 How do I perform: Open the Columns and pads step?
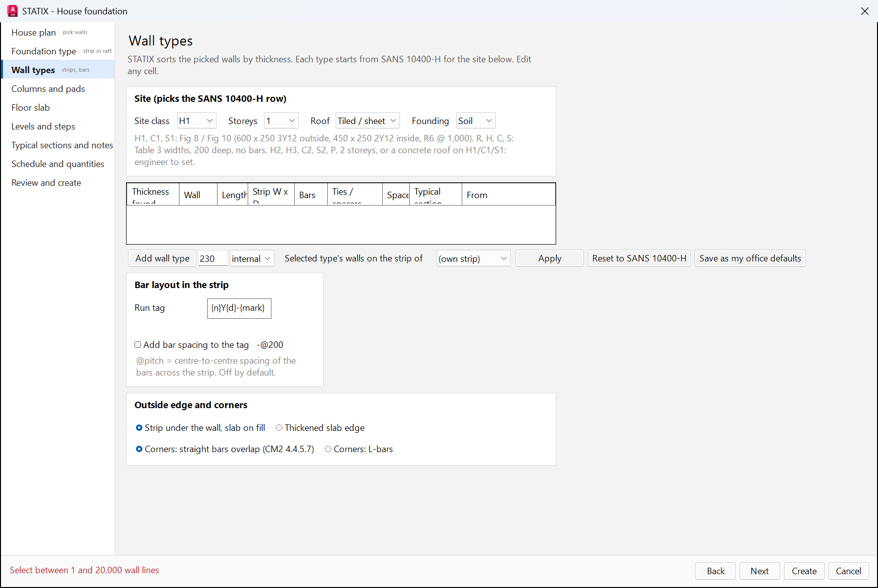(x=58, y=88)
